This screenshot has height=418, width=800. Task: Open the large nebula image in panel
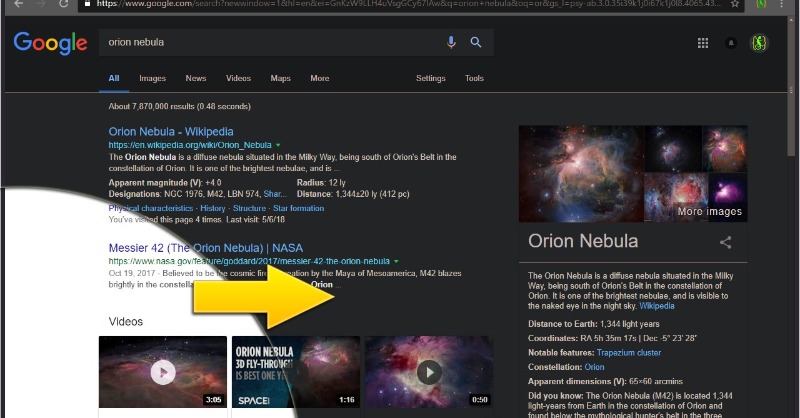581,174
